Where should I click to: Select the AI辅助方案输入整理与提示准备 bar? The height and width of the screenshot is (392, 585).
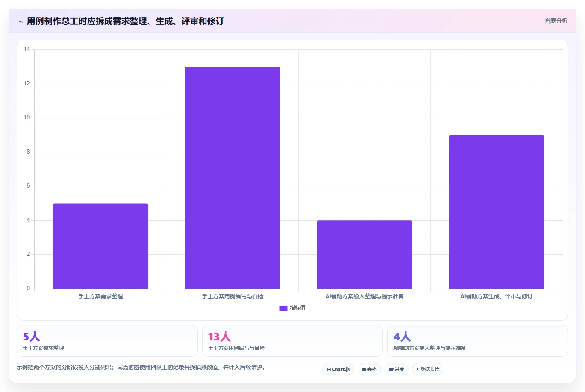(364, 255)
